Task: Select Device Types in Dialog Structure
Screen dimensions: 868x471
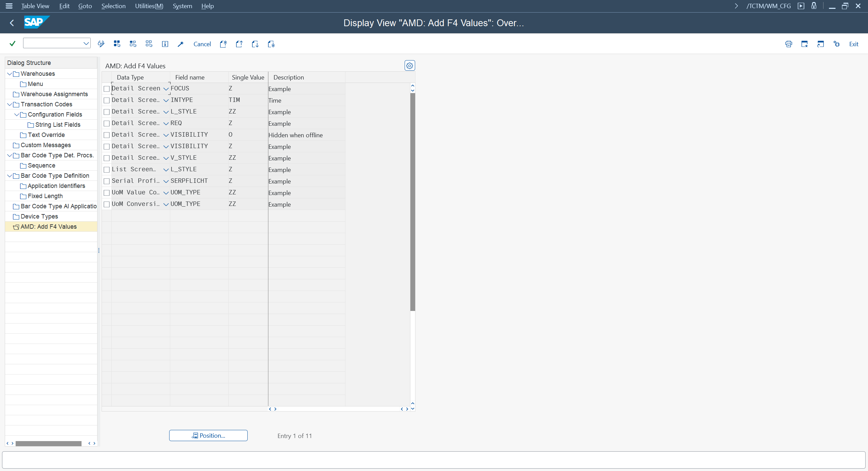Action: point(39,216)
